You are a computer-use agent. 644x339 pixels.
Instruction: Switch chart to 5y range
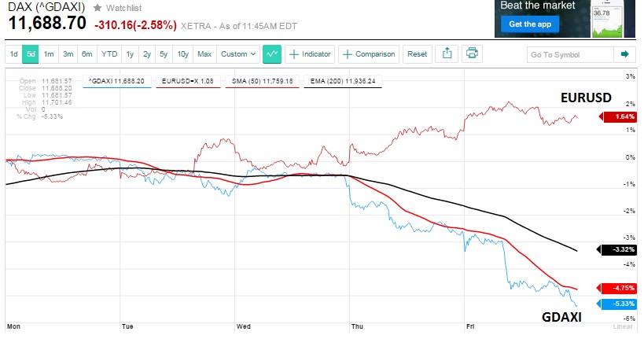click(164, 54)
